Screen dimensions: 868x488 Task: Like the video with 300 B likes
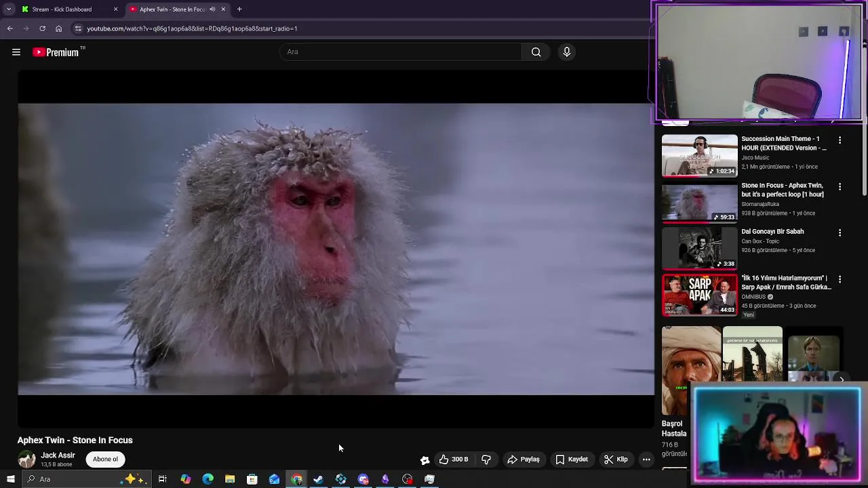coord(453,460)
